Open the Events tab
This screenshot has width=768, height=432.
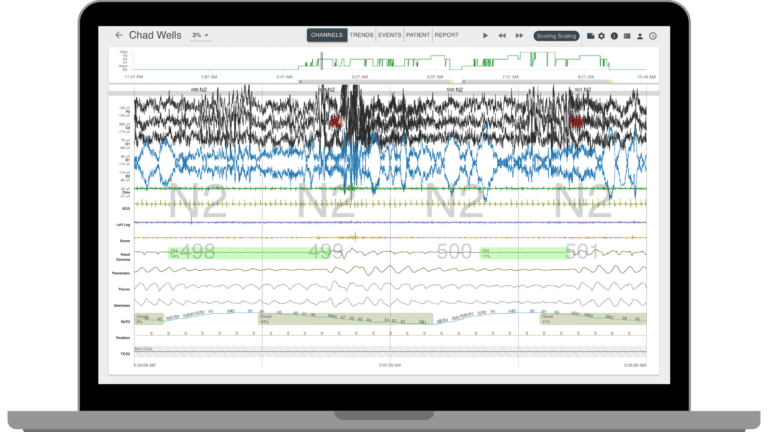coord(390,35)
